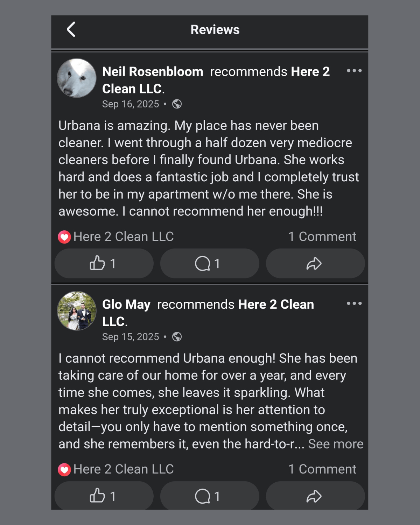This screenshot has width=420, height=525.
Task: Expand Glo May's review with See more
Action: 336,444
